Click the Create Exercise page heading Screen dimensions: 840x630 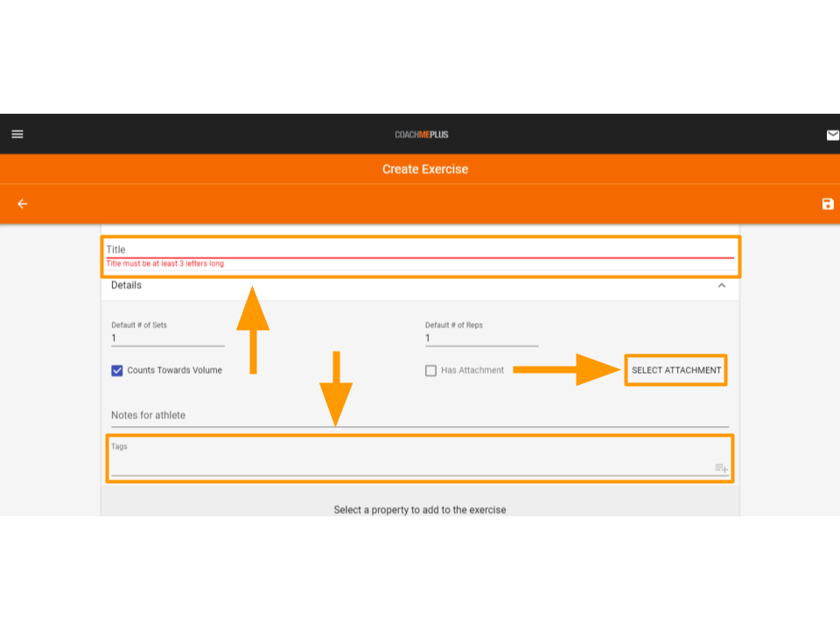424,169
